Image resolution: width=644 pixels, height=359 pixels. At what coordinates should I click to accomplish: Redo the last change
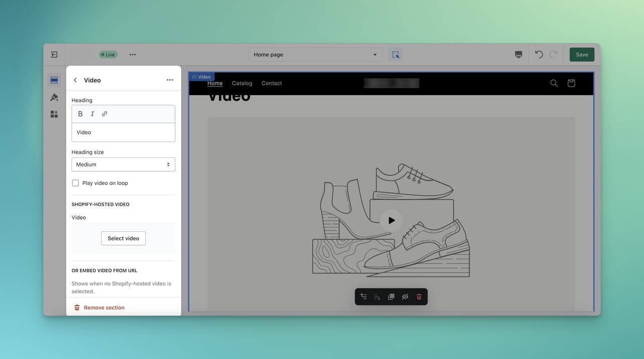(x=553, y=54)
